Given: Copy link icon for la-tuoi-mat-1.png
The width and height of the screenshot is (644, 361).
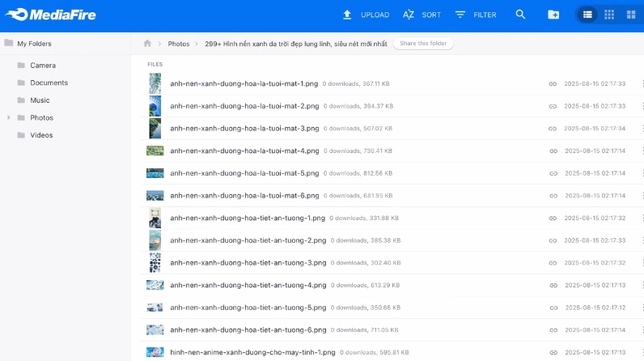Looking at the screenshot, I should [x=553, y=83].
